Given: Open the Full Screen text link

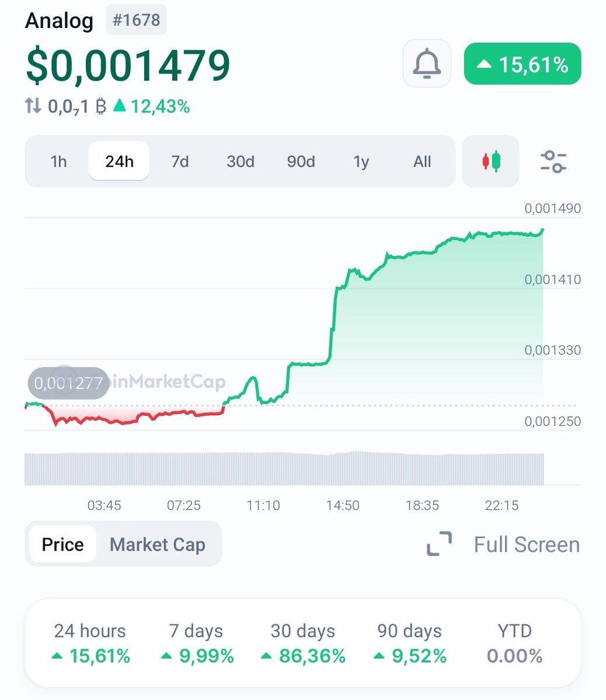Looking at the screenshot, I should point(527,544).
